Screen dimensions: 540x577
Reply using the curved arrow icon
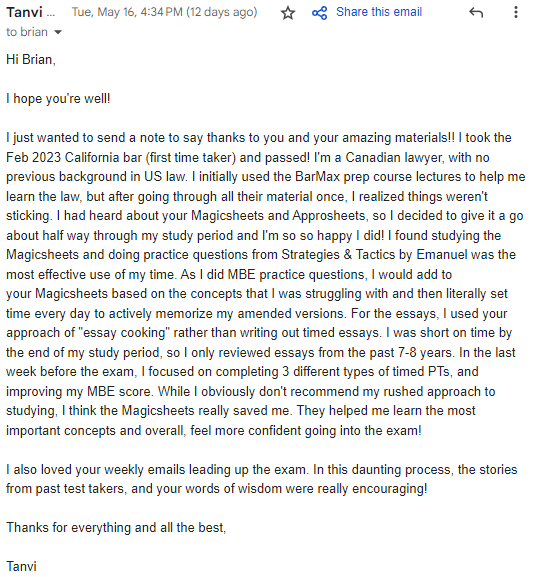(x=476, y=13)
